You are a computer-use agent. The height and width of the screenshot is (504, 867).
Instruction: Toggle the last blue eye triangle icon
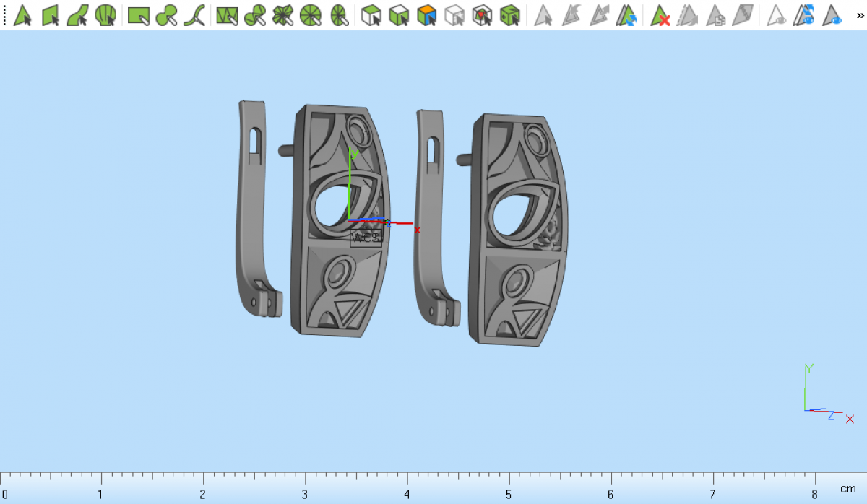(x=833, y=15)
